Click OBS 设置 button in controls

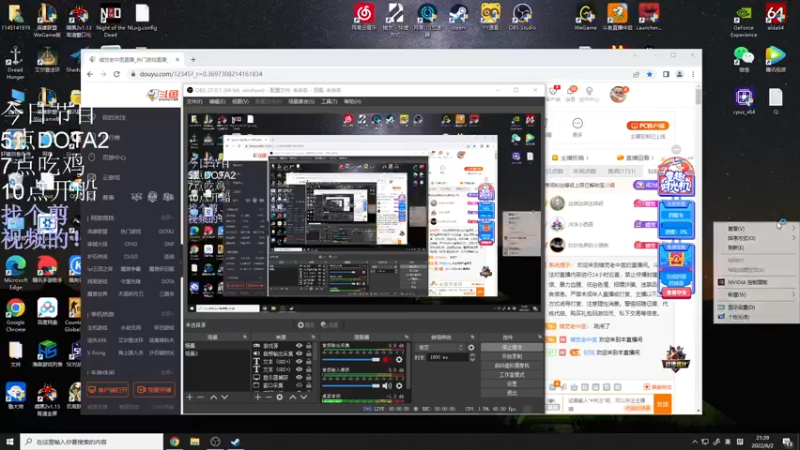tap(512, 384)
